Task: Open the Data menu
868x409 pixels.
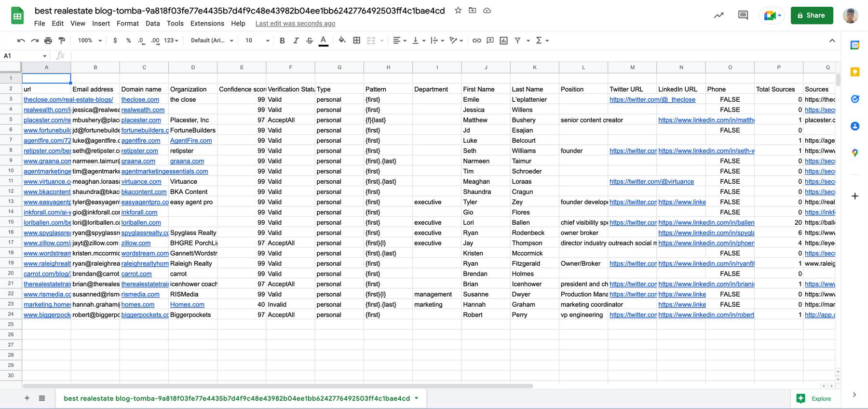Action: tap(152, 23)
